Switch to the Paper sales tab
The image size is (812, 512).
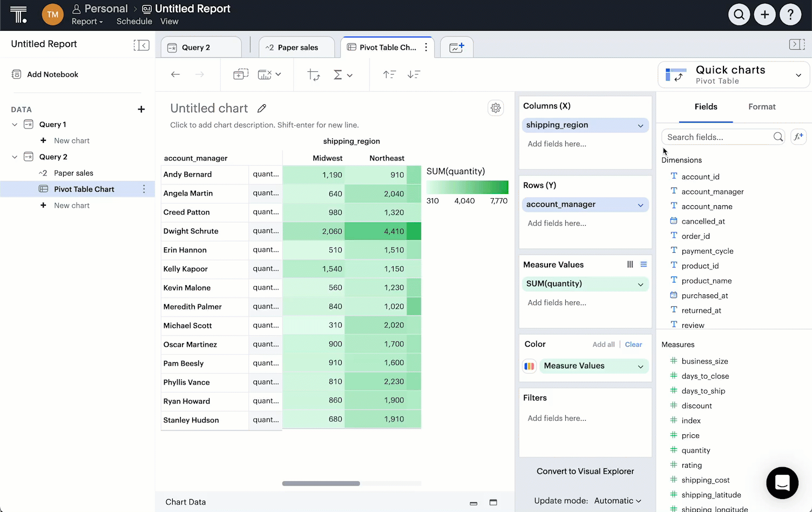coord(296,47)
